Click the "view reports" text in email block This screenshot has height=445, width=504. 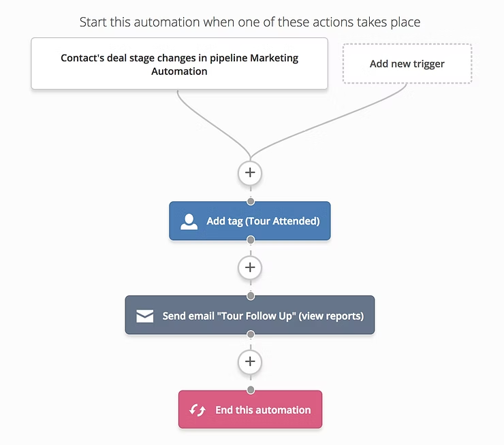[x=331, y=316]
